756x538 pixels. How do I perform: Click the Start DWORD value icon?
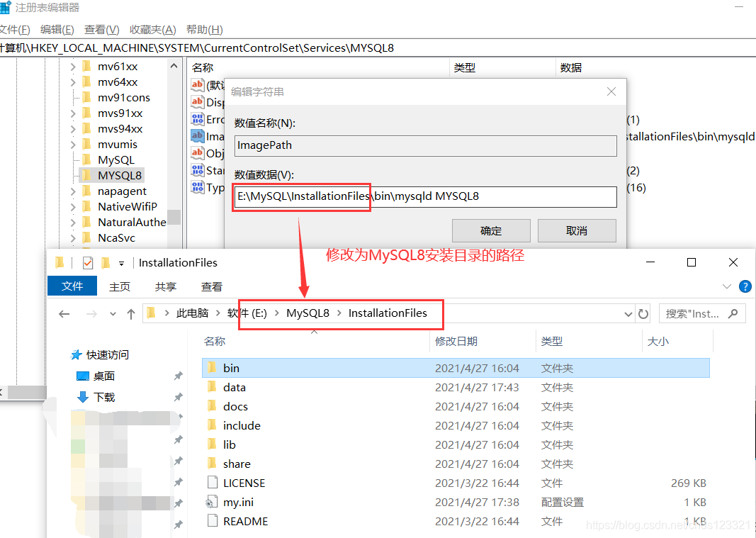point(197,170)
